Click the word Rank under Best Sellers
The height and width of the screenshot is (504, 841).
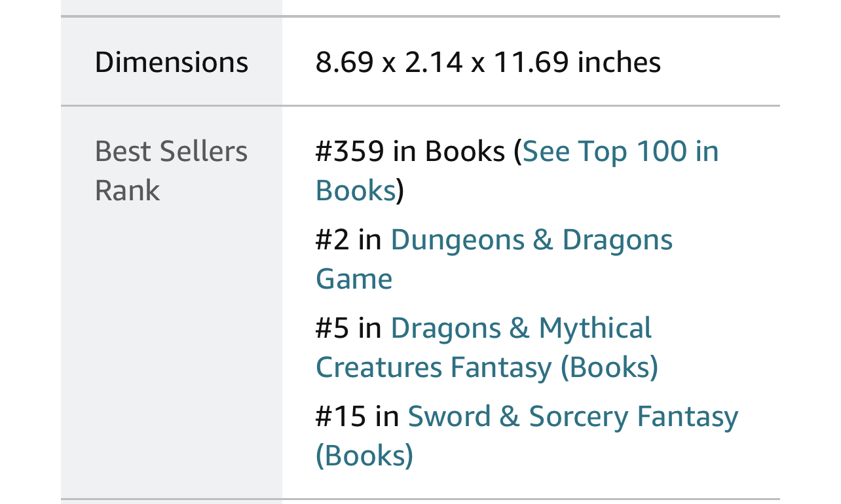click(127, 190)
